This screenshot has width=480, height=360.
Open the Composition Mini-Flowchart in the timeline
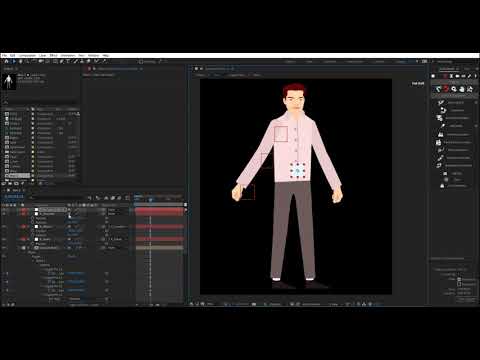[x=89, y=198]
